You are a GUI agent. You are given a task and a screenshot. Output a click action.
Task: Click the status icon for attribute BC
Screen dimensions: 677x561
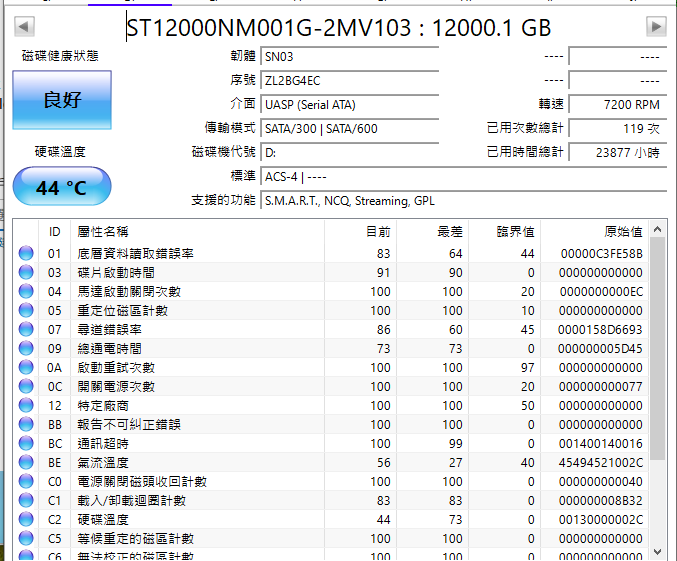(26, 443)
